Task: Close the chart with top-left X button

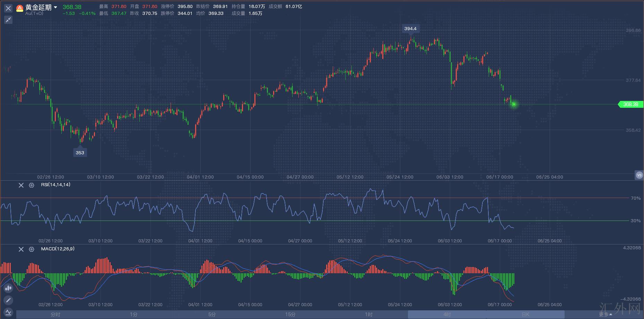Action: pos(8,8)
